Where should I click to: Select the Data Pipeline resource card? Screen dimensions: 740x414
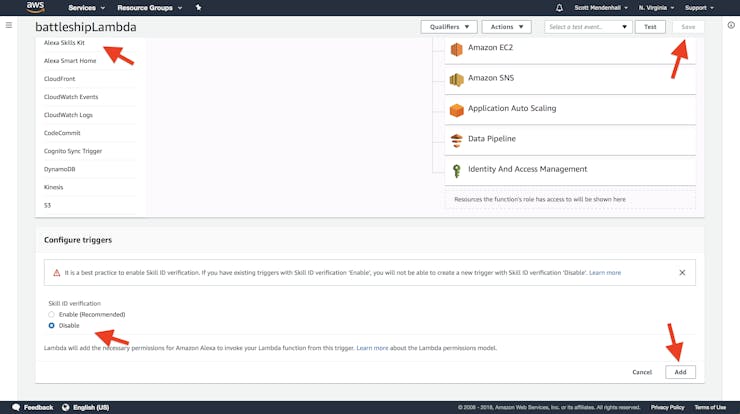(x=570, y=140)
